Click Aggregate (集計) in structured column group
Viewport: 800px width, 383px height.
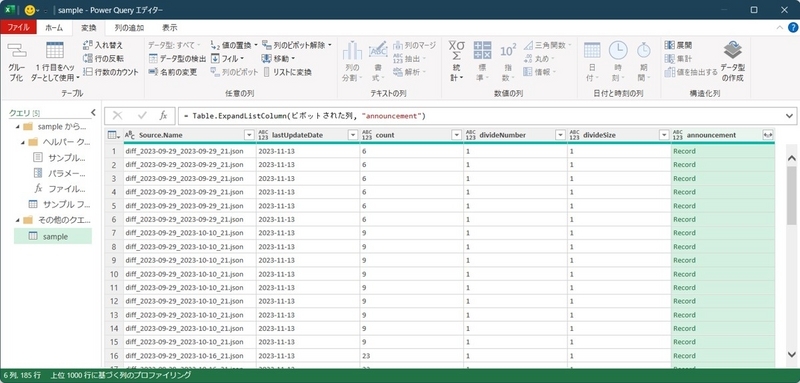tap(679, 59)
